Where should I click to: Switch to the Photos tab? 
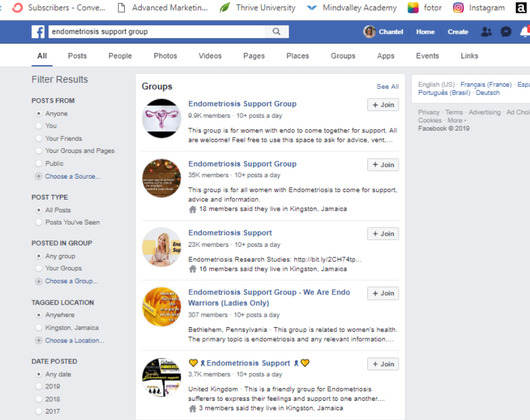tap(165, 56)
